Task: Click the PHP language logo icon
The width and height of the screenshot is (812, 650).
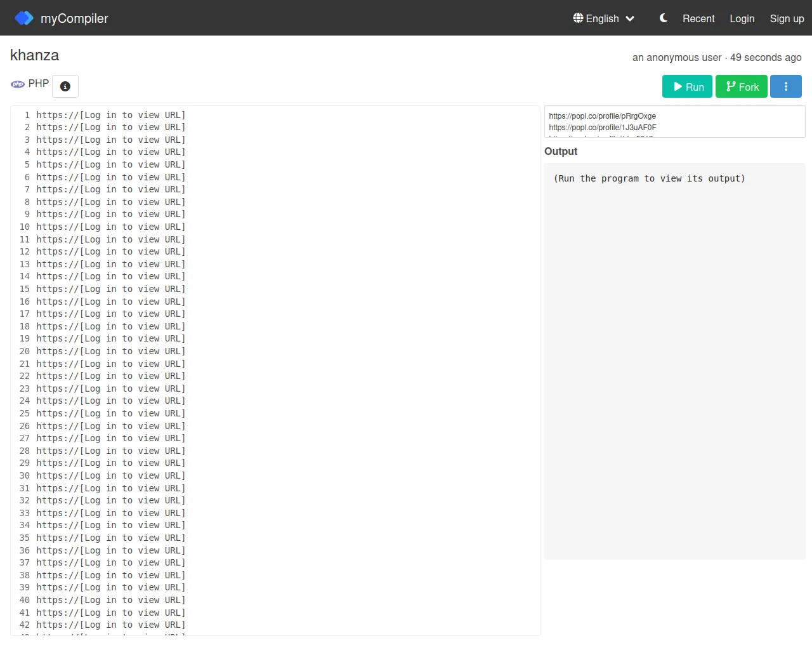Action: [18, 84]
